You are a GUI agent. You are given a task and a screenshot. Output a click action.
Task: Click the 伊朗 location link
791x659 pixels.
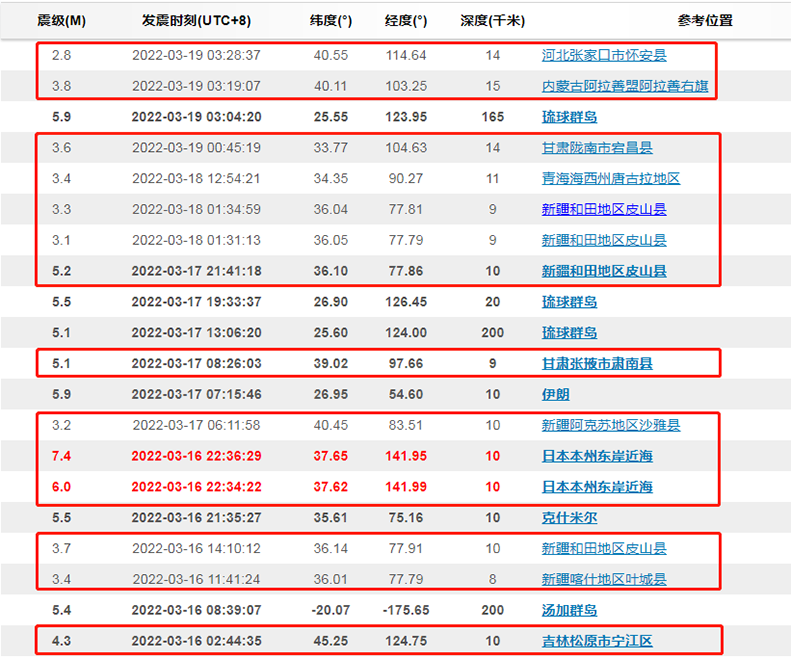click(x=556, y=395)
